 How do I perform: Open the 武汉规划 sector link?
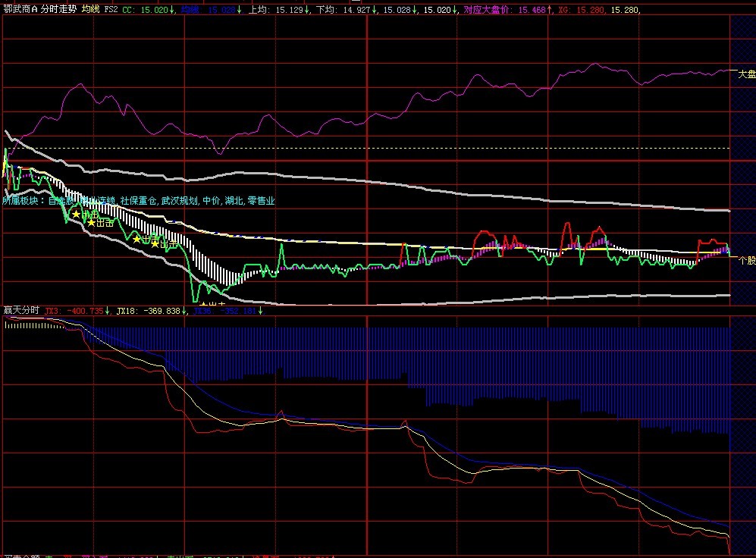pos(179,201)
